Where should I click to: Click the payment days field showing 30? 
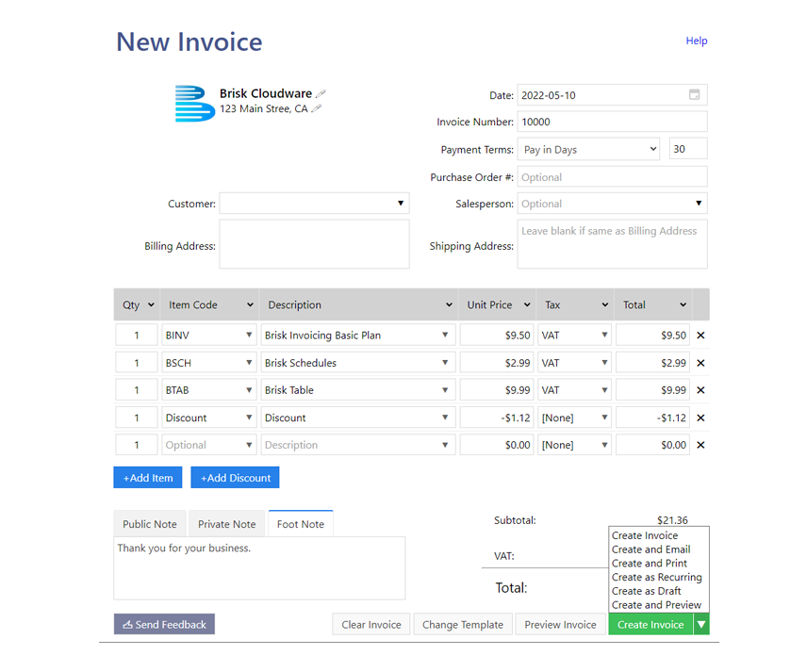point(688,149)
